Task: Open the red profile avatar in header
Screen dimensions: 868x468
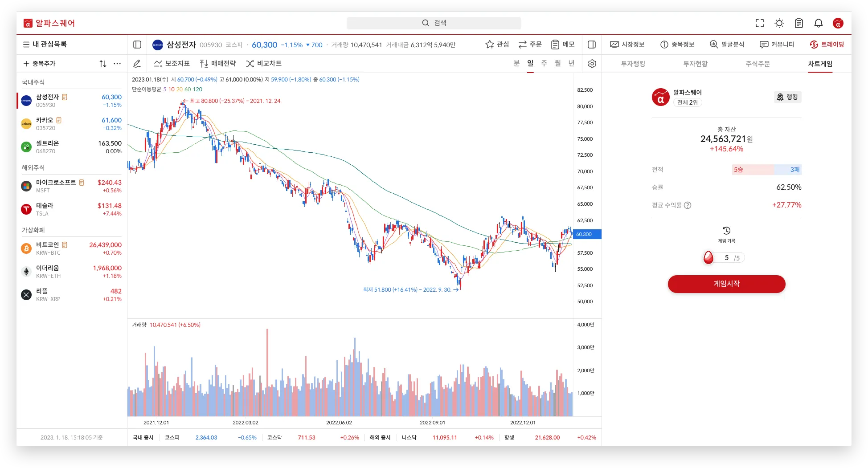Action: coord(838,23)
